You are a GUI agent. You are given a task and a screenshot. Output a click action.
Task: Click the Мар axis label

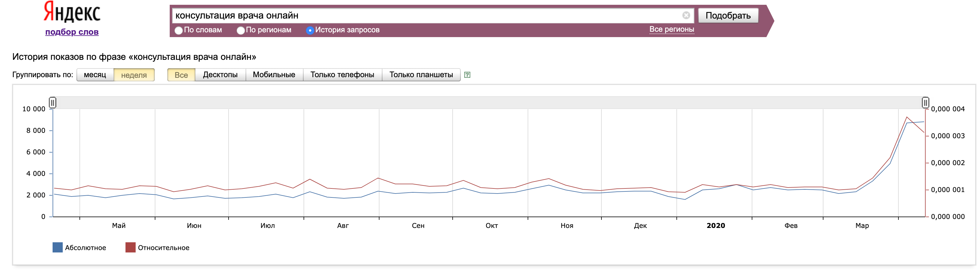pyautogui.click(x=862, y=226)
